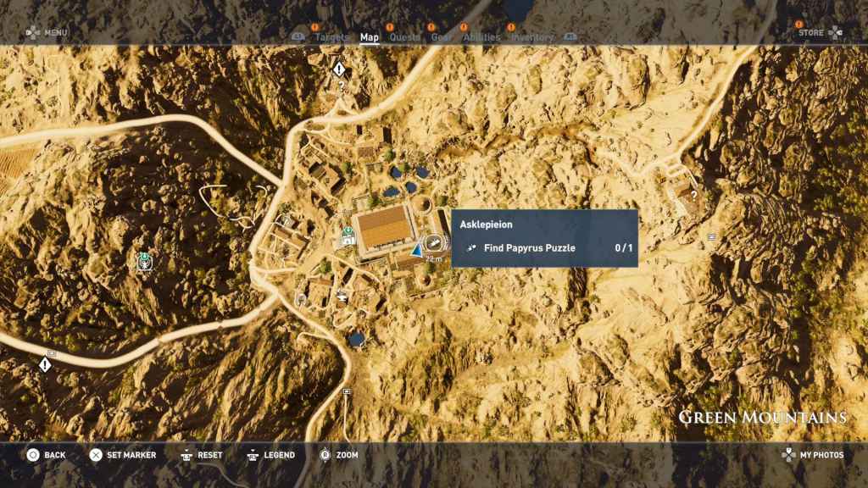Click the green animal lair icon in mountains

(145, 262)
